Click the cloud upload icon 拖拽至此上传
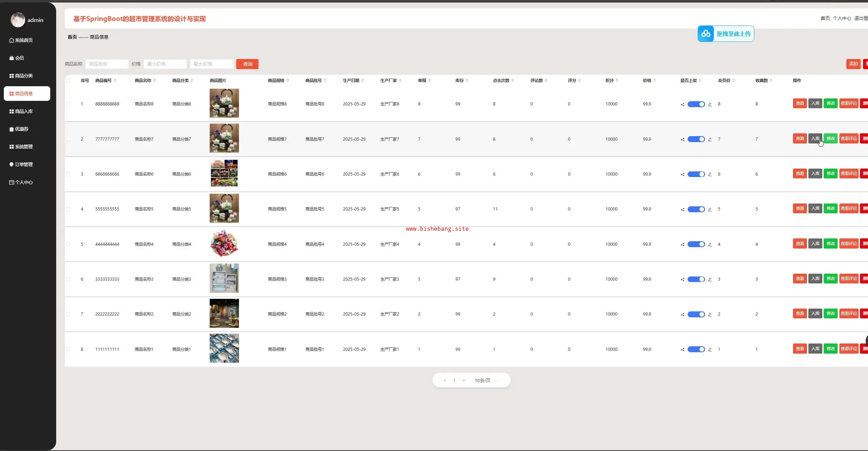868x451 pixels. click(706, 34)
